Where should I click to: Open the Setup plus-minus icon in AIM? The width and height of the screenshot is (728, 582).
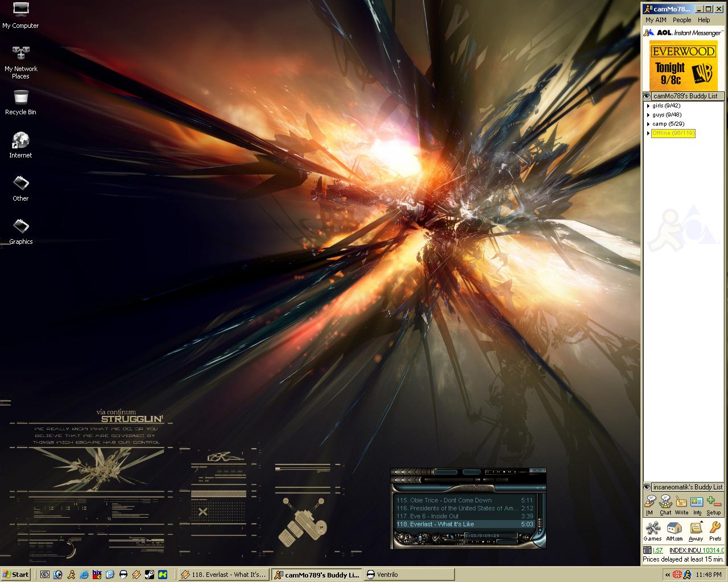[714, 505]
